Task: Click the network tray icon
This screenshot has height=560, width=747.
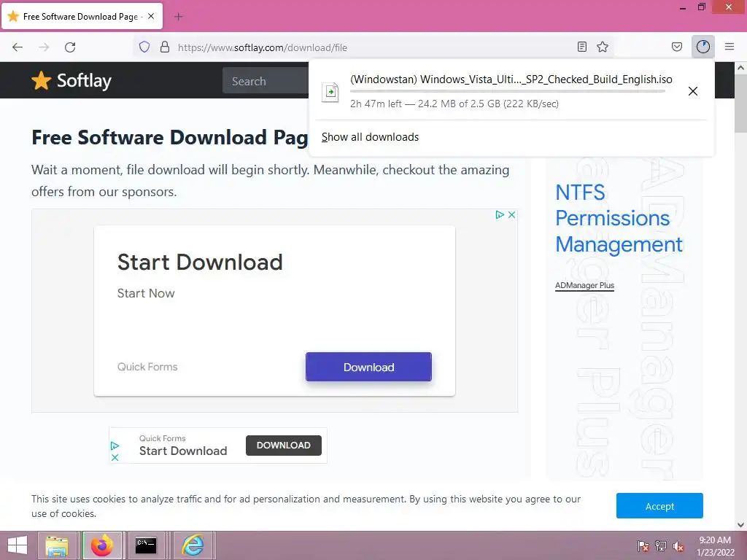Action: [x=661, y=545]
